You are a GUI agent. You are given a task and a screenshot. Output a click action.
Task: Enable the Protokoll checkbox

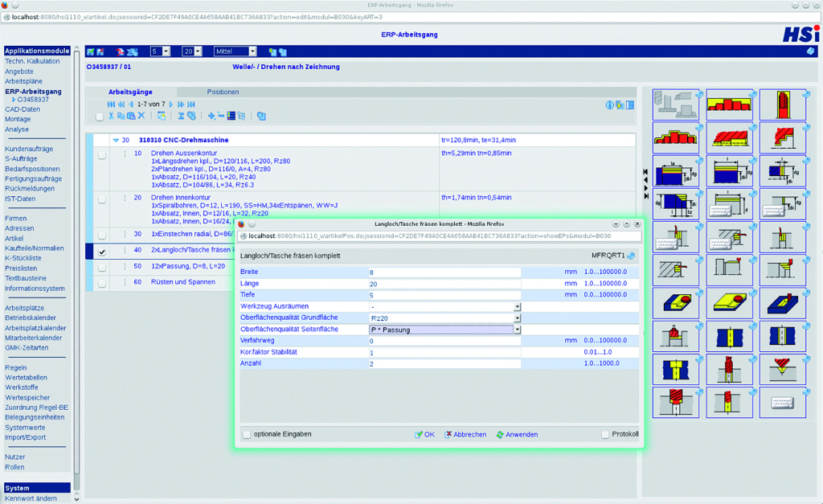(605, 435)
